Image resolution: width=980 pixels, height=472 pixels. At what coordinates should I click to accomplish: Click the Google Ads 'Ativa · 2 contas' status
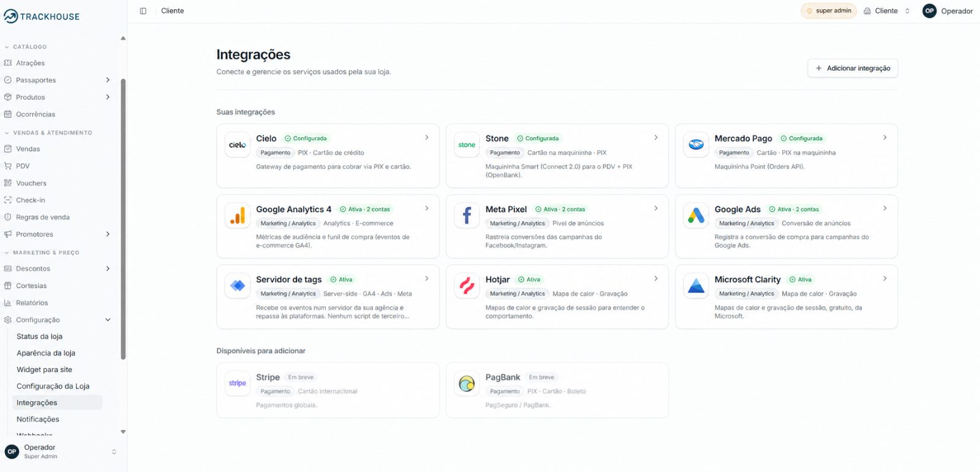(794, 209)
